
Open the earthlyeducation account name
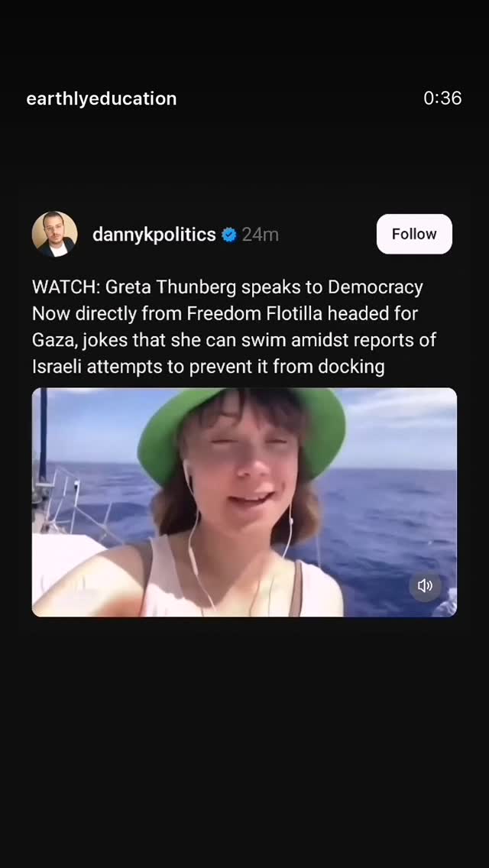[x=102, y=99]
